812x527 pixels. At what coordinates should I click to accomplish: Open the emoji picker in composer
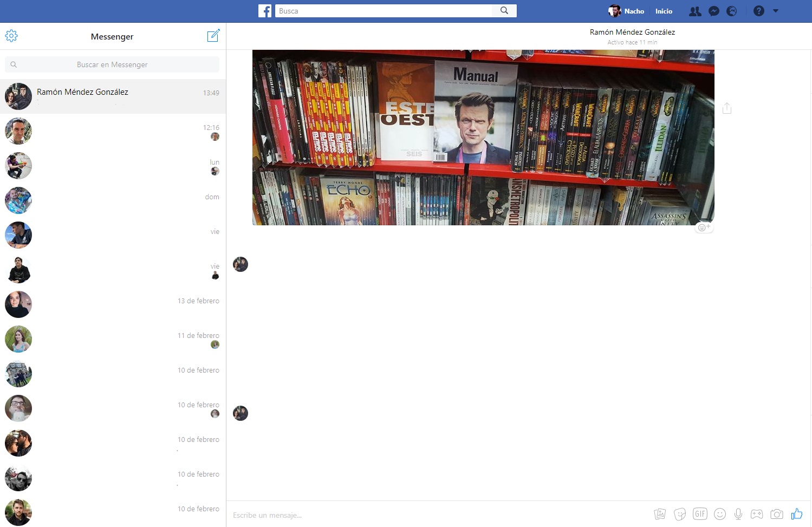pyautogui.click(x=720, y=514)
